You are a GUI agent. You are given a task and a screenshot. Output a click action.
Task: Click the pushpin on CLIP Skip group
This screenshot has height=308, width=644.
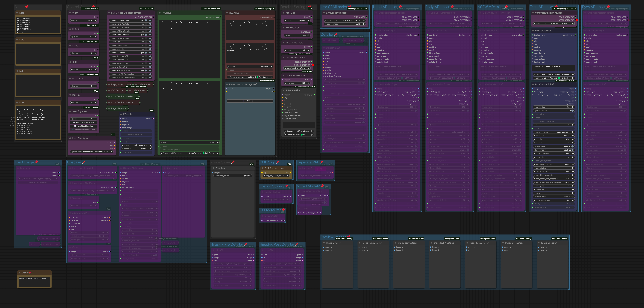point(278,162)
